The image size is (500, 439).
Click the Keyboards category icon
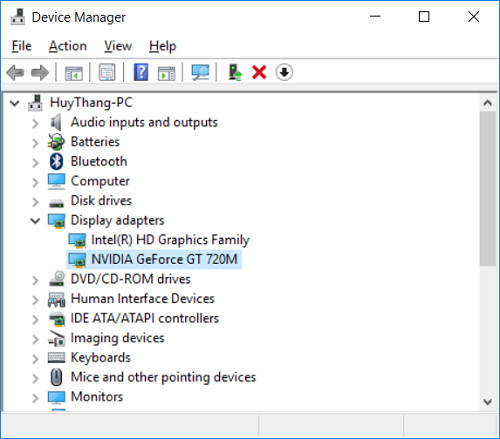point(56,358)
